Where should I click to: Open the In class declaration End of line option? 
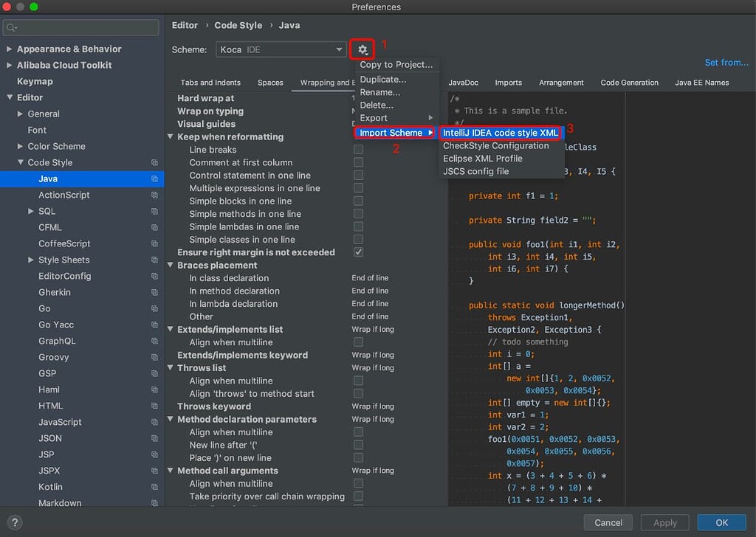[370, 278]
